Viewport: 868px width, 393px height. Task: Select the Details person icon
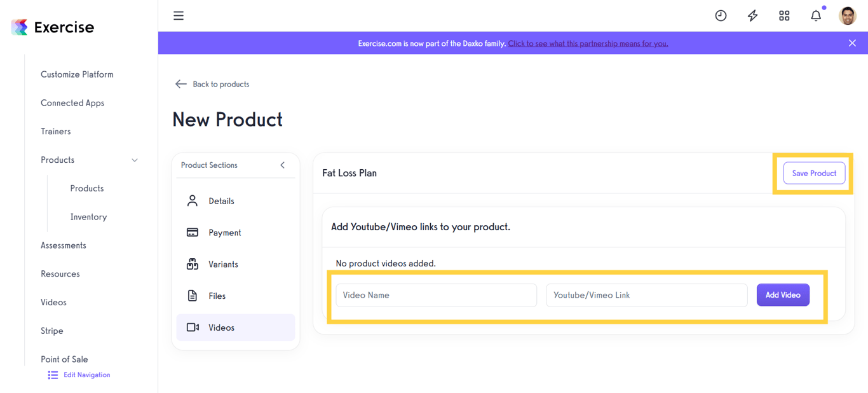click(x=193, y=200)
